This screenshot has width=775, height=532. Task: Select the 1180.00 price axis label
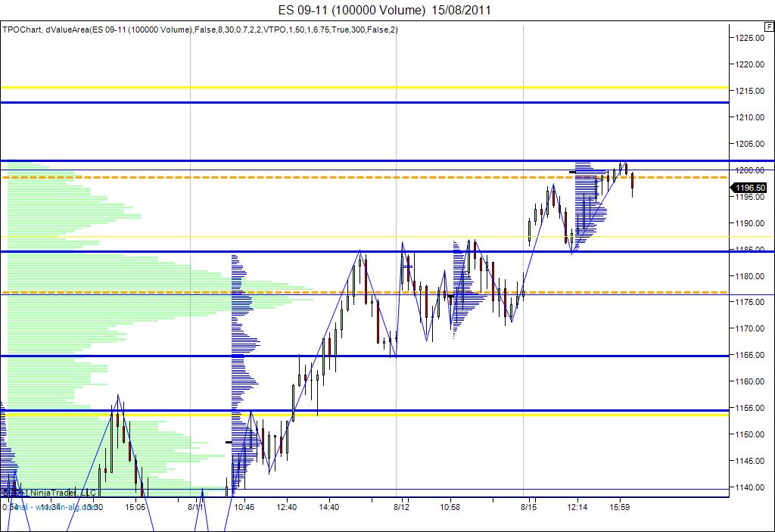[750, 276]
